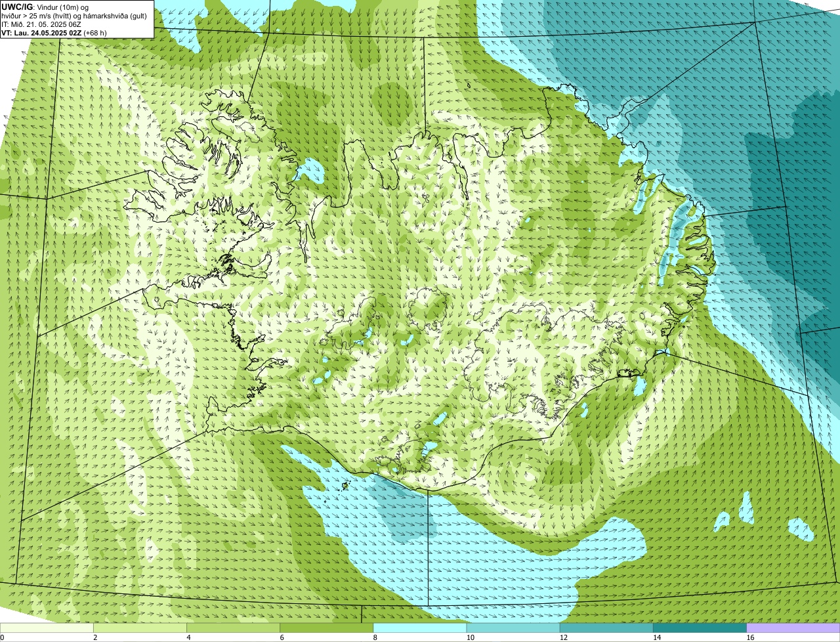Click the legend scale label '0'
The image size is (840, 642).
(2, 637)
